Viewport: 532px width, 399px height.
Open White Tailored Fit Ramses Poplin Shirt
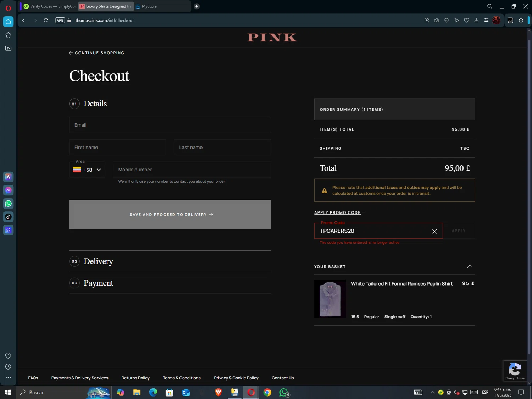coord(402,284)
